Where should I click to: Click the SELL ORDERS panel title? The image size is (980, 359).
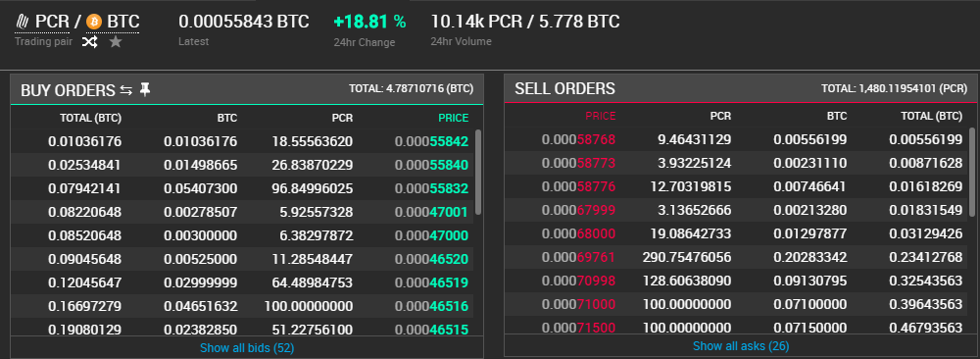(x=564, y=89)
